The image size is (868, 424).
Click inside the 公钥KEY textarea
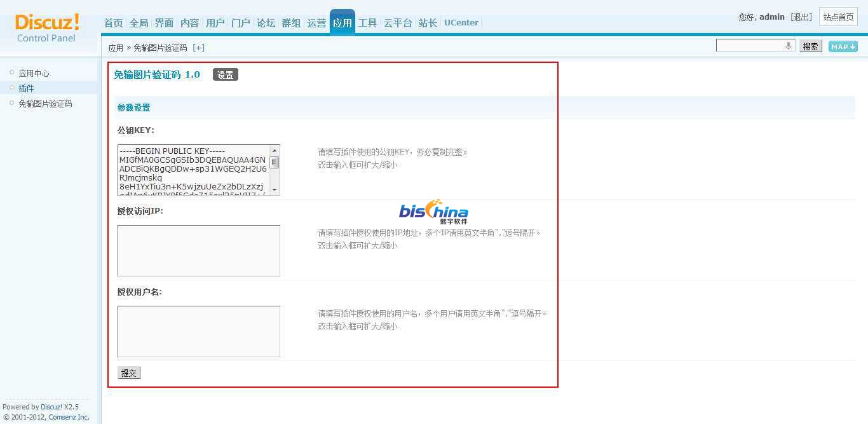[194, 170]
